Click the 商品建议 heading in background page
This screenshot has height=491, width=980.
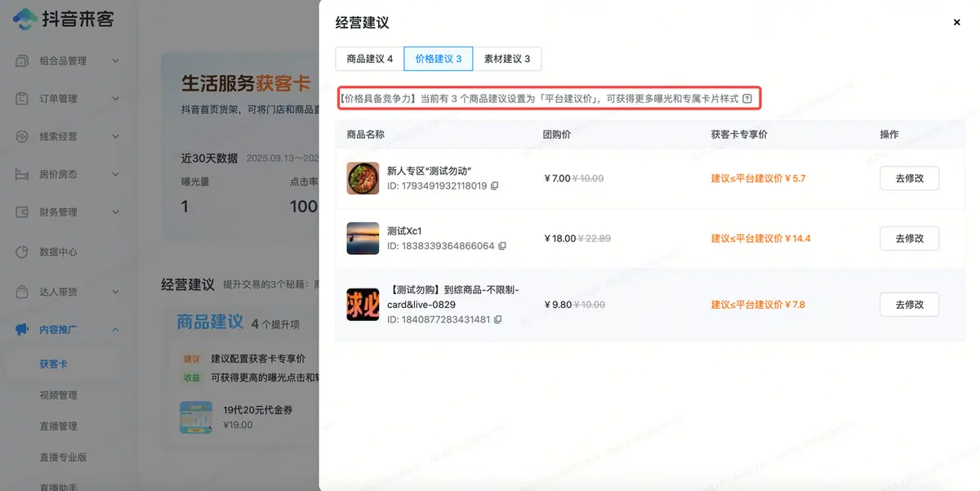(x=210, y=322)
